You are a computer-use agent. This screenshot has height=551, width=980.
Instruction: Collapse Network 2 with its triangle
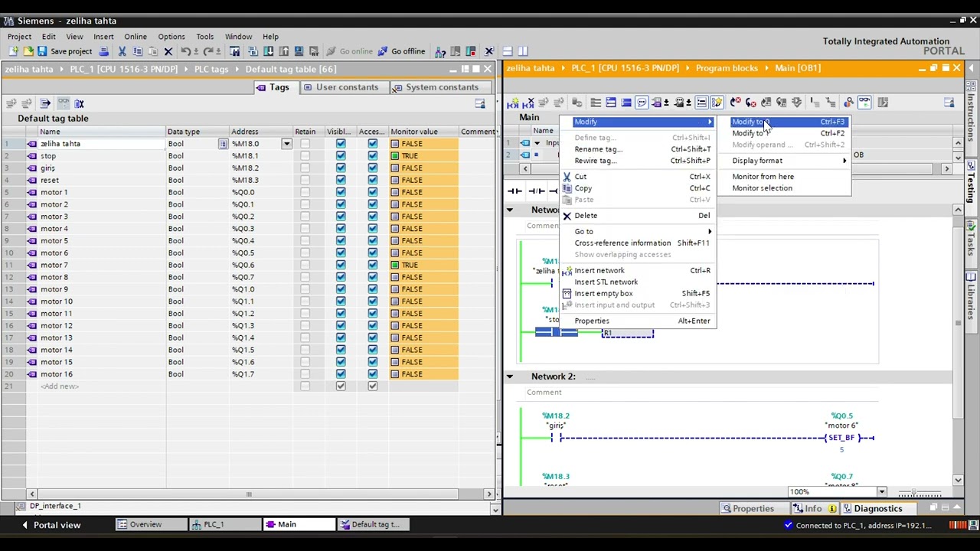click(510, 377)
